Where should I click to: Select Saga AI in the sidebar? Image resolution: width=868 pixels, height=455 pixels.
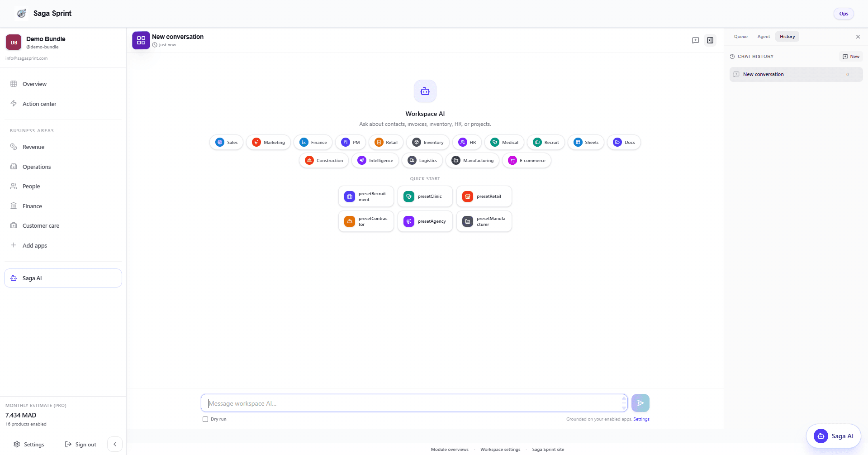click(63, 278)
